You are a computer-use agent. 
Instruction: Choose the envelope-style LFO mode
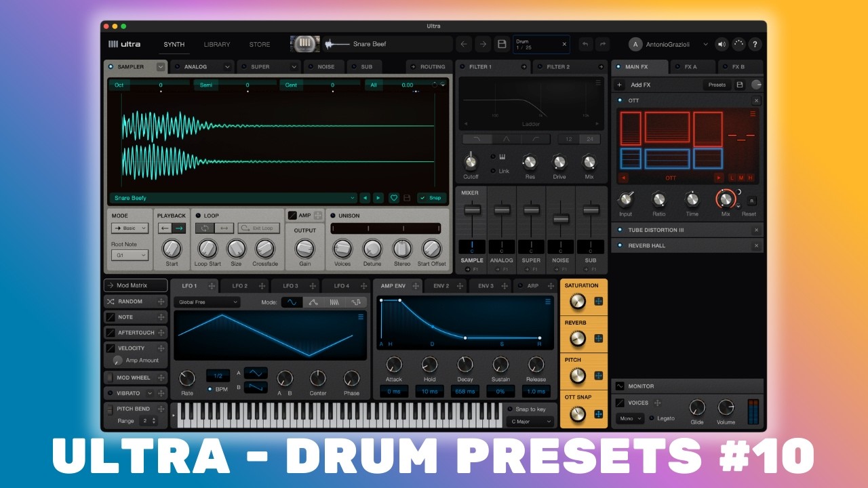[313, 302]
